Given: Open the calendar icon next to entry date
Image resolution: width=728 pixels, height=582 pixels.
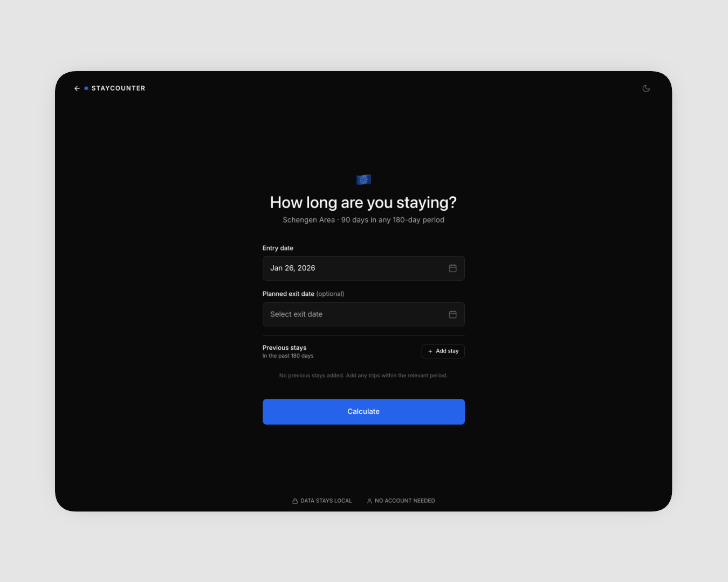Looking at the screenshot, I should pos(452,268).
